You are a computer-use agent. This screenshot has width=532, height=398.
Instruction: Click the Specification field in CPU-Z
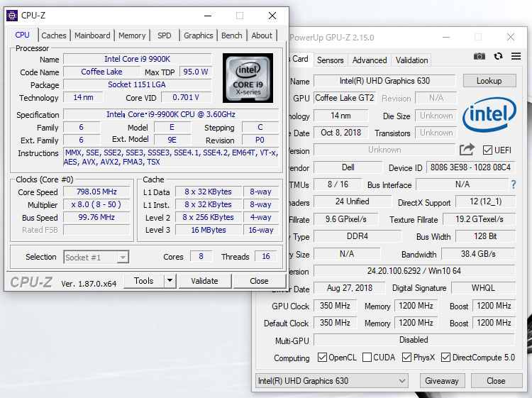click(x=171, y=114)
